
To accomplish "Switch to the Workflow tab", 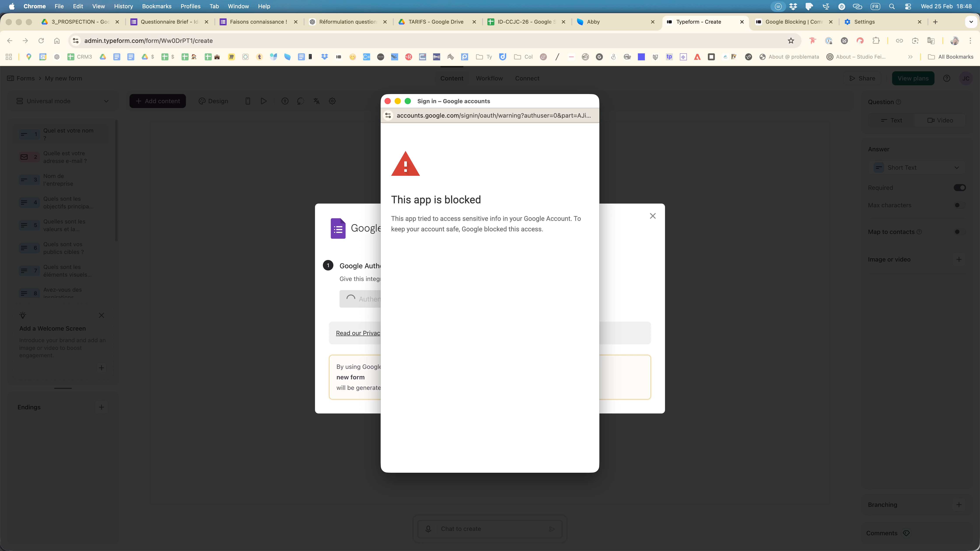I will point(489,78).
